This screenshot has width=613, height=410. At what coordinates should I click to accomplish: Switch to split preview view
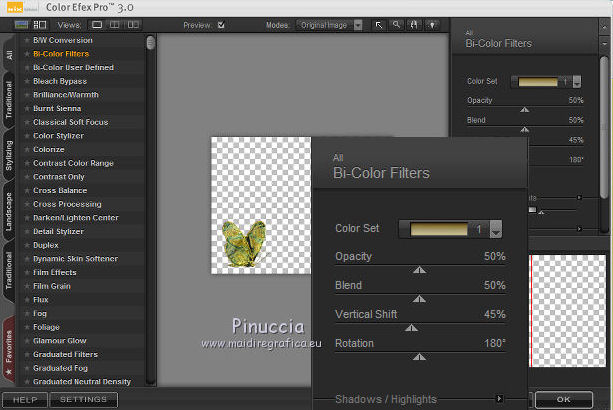(x=116, y=24)
